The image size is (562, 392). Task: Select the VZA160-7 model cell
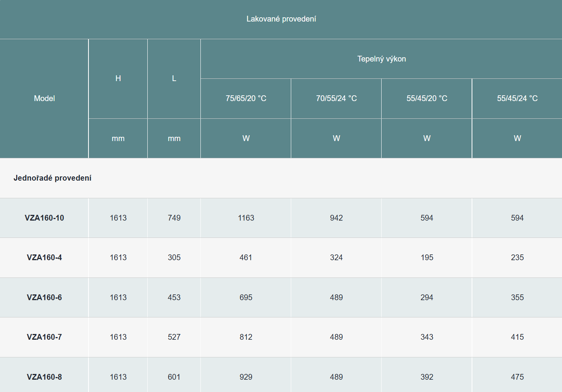pyautogui.click(x=44, y=337)
